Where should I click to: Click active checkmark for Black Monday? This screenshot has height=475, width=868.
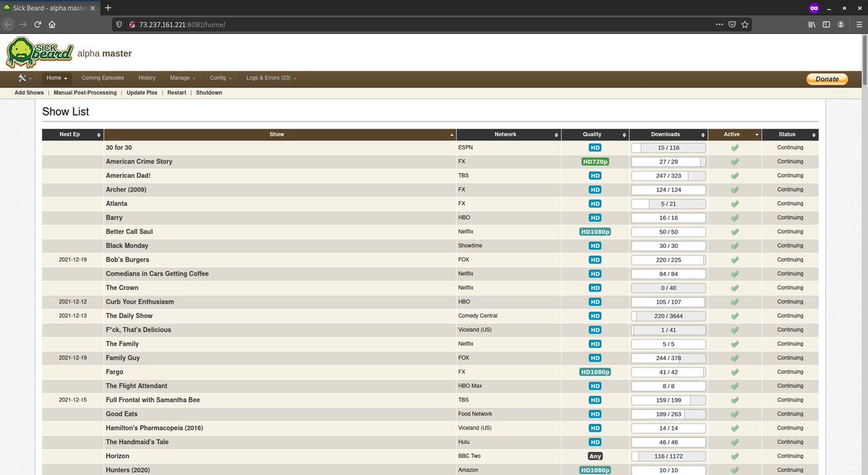pos(735,246)
